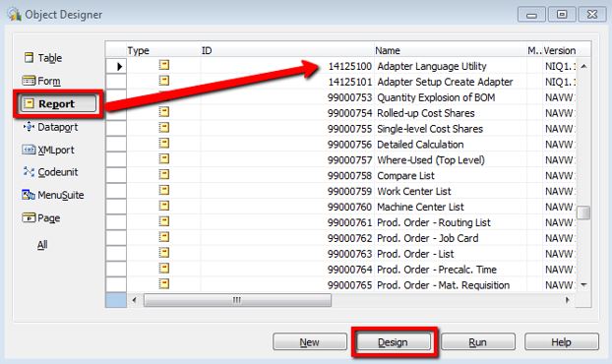Screen dimensions: 612x364
Task: Click report icon in Where-Used (Top Level) row
Action: point(164,158)
